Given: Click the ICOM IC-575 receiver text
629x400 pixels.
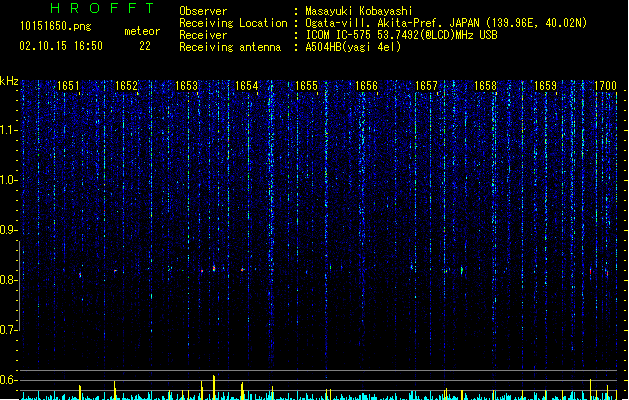Looking at the screenshot, I should tap(401, 35).
